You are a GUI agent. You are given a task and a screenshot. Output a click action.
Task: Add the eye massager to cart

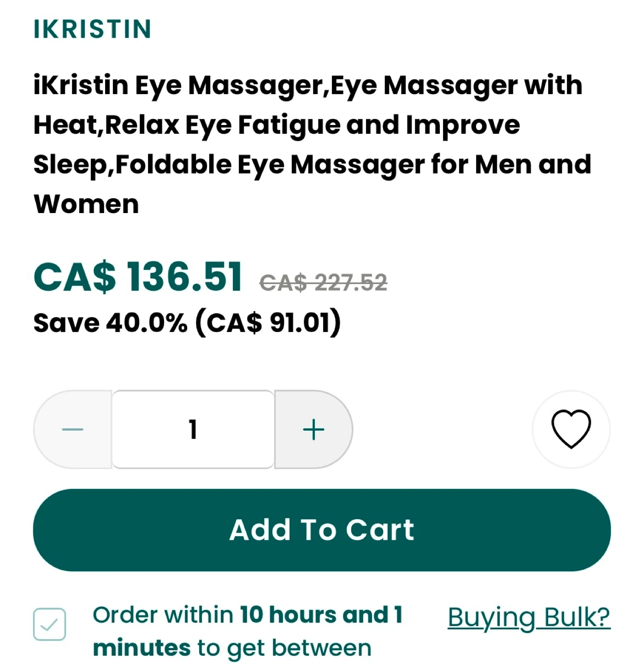coord(322,530)
